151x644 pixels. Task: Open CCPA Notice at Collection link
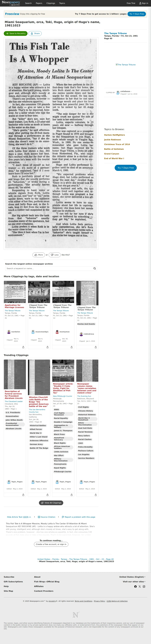point(117,601)
